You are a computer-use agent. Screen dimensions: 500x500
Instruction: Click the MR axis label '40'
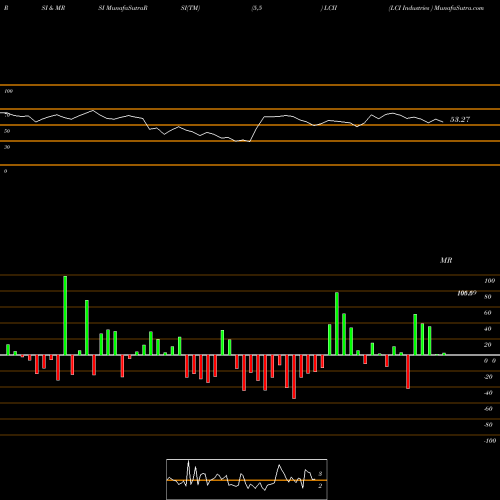pos(488,329)
